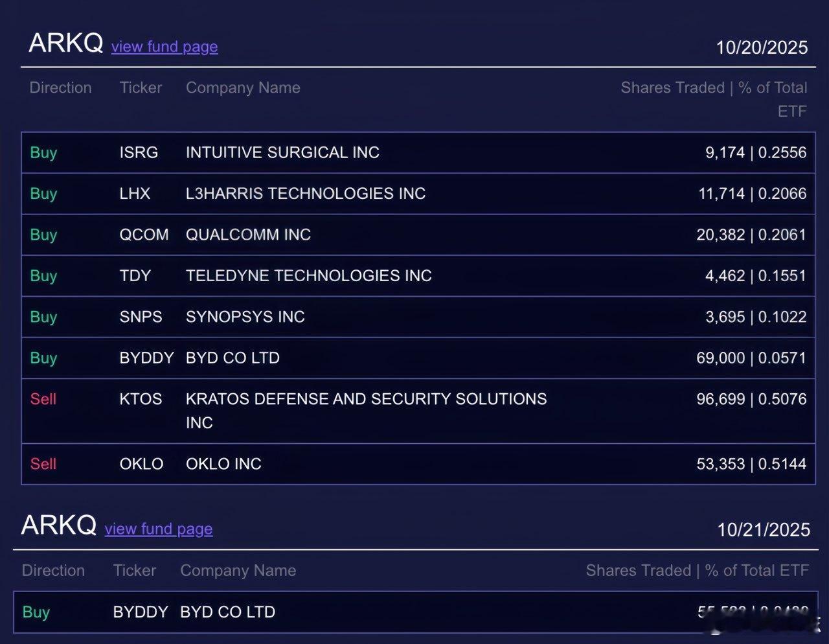Click Buy in the TDY row

click(43, 276)
